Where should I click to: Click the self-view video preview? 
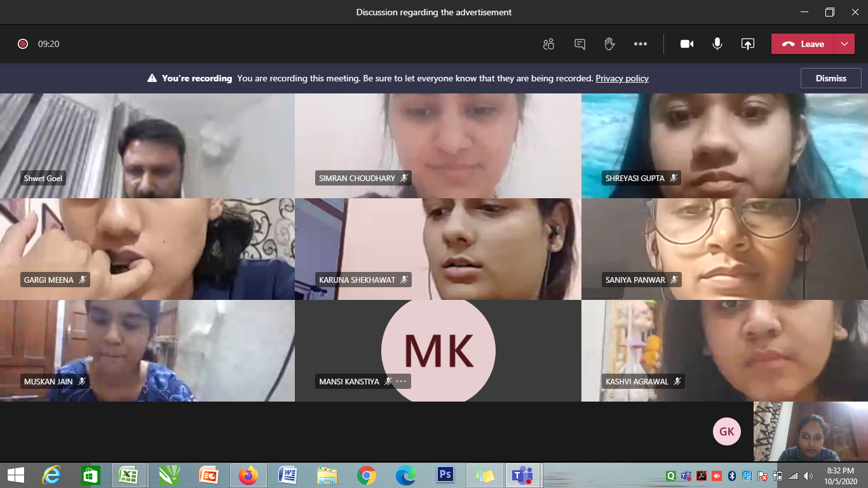tap(810, 431)
